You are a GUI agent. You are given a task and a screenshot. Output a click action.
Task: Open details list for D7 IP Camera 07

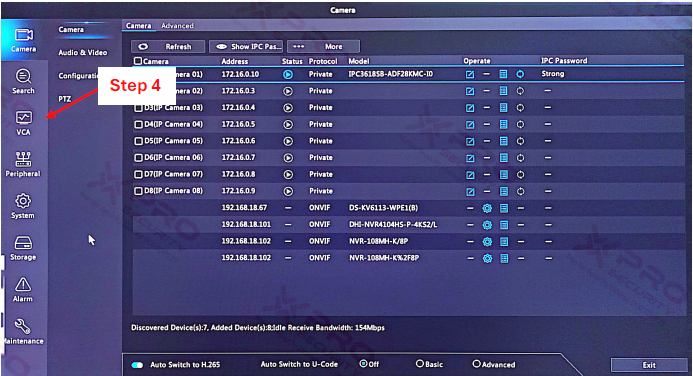click(503, 175)
